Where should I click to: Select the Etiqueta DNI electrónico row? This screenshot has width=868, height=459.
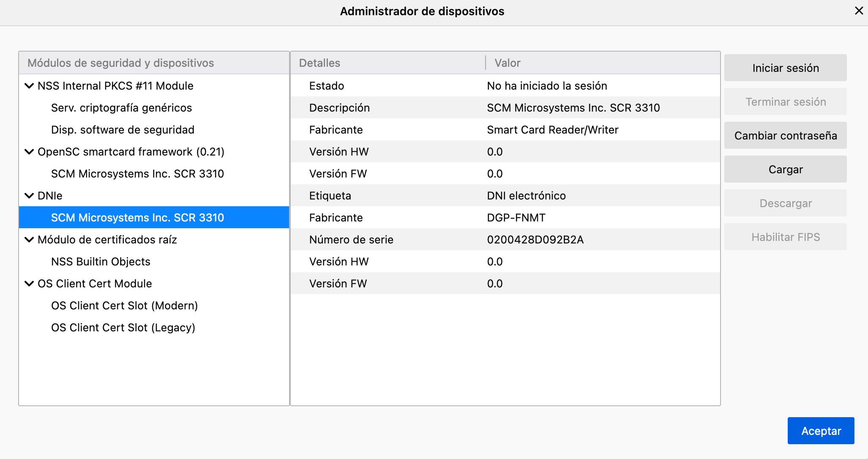[505, 196]
